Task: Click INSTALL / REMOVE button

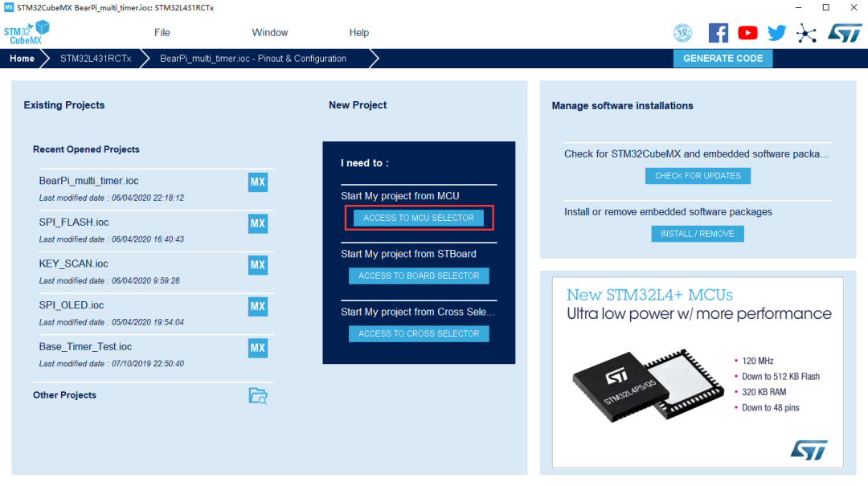Action: (x=698, y=234)
